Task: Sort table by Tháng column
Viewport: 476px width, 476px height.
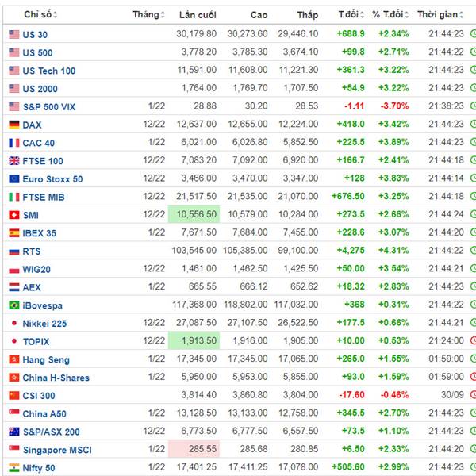Action: click(x=149, y=14)
